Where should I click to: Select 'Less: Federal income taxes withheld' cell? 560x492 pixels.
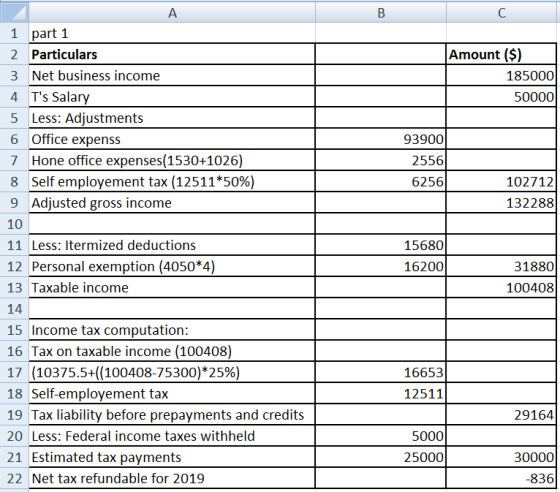click(x=172, y=436)
